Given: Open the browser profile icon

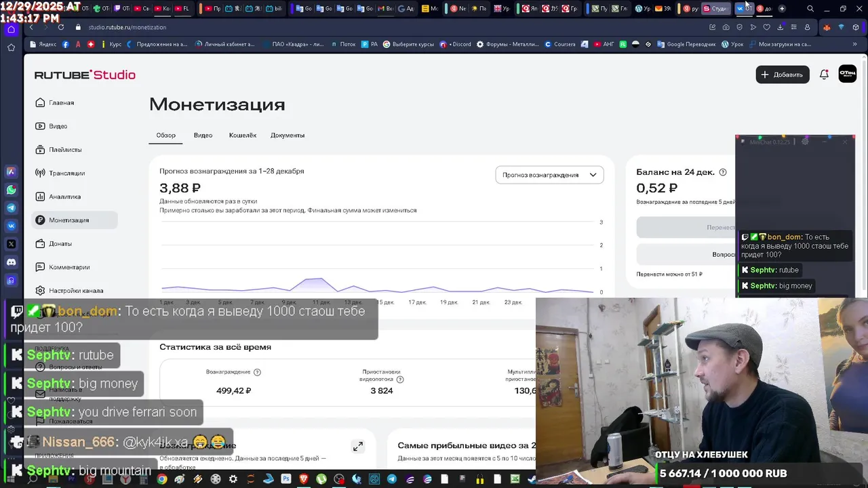Looking at the screenshot, I should pyautogui.click(x=807, y=27).
